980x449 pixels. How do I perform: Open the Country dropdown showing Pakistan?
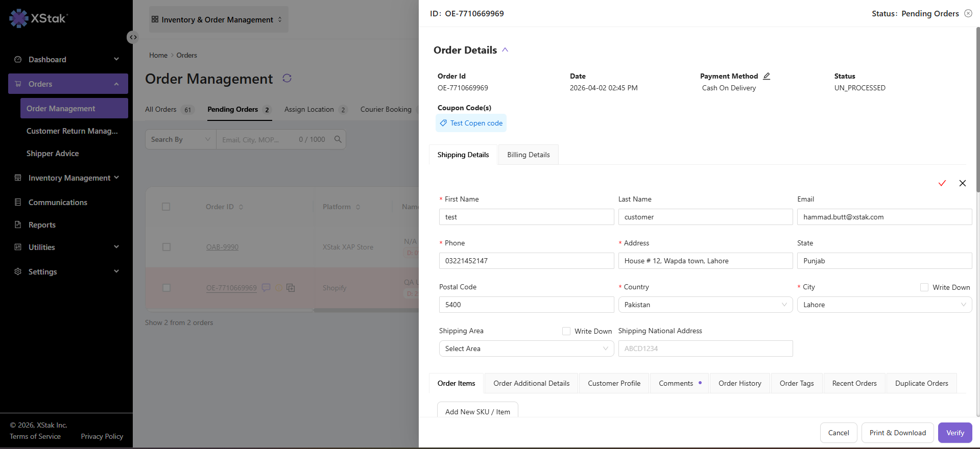(705, 305)
